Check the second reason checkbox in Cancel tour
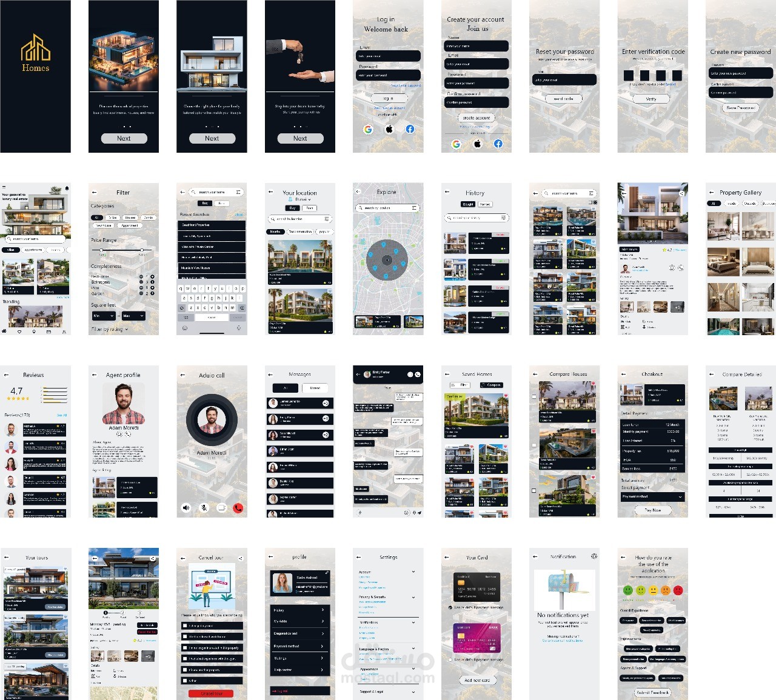 click(x=185, y=636)
